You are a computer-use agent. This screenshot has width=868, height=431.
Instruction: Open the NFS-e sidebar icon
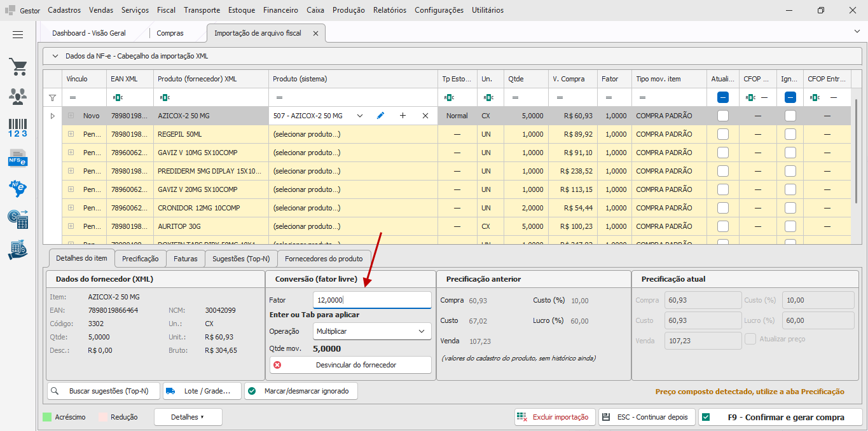(18, 158)
